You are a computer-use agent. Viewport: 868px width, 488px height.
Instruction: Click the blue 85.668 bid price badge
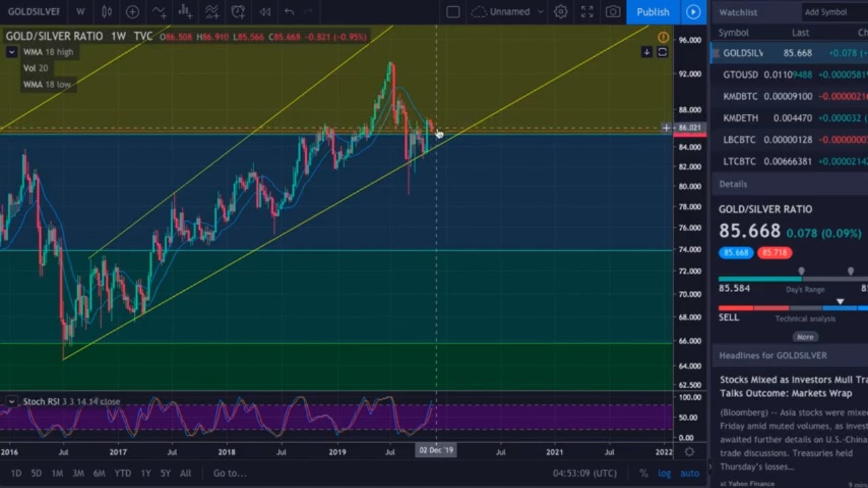[736, 253]
